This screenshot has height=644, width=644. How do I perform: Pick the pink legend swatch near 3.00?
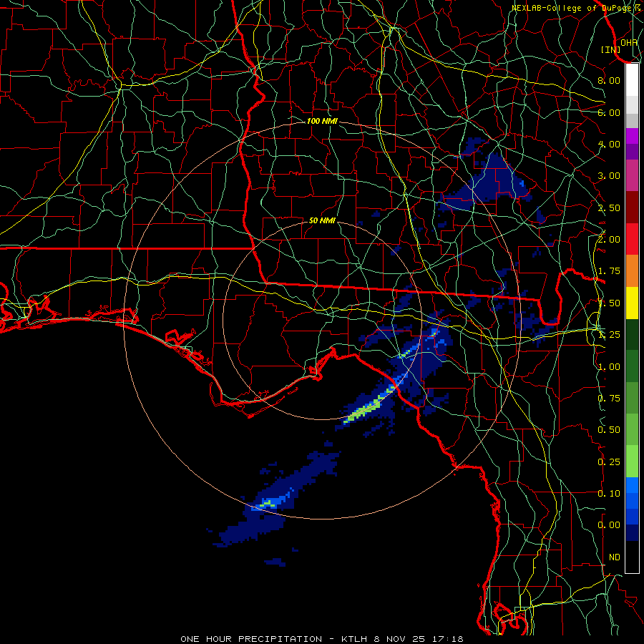point(632,176)
